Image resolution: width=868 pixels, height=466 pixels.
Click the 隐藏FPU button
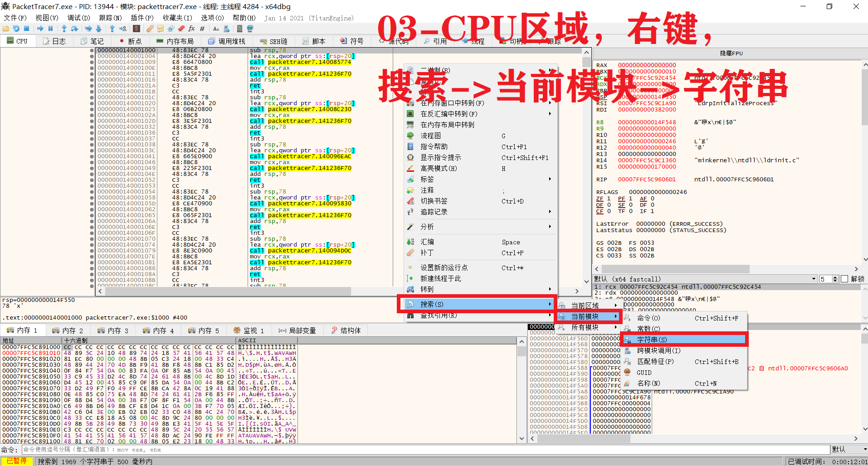[x=731, y=53]
